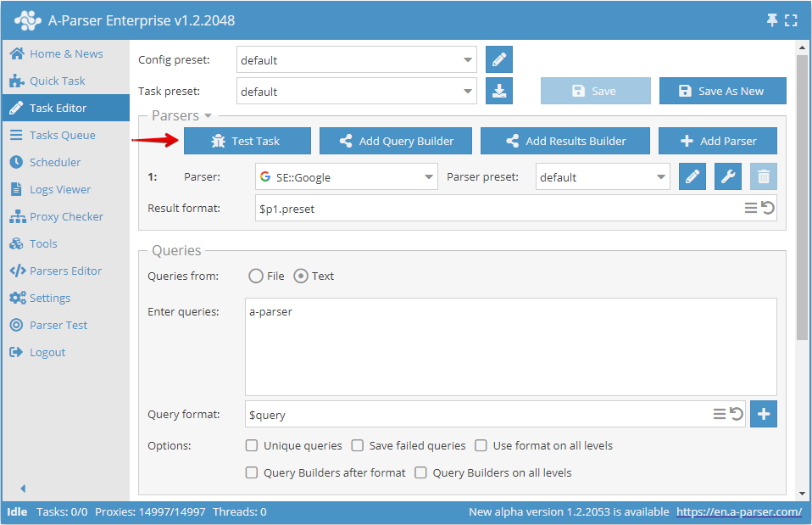This screenshot has width=812, height=525.
Task: Edit the parser preset via its pencil icon
Action: tap(692, 176)
